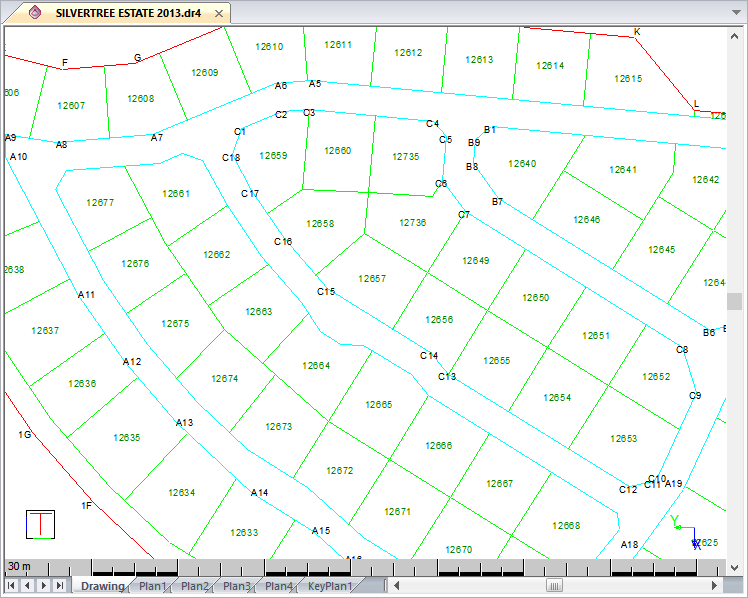Click the horizontal scrollbar left arrow
The width and height of the screenshot is (748, 598).
point(397,586)
